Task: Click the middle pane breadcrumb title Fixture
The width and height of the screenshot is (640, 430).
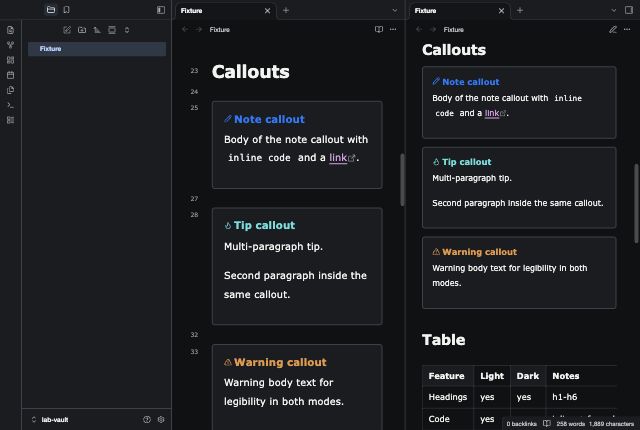Action: 220,29
